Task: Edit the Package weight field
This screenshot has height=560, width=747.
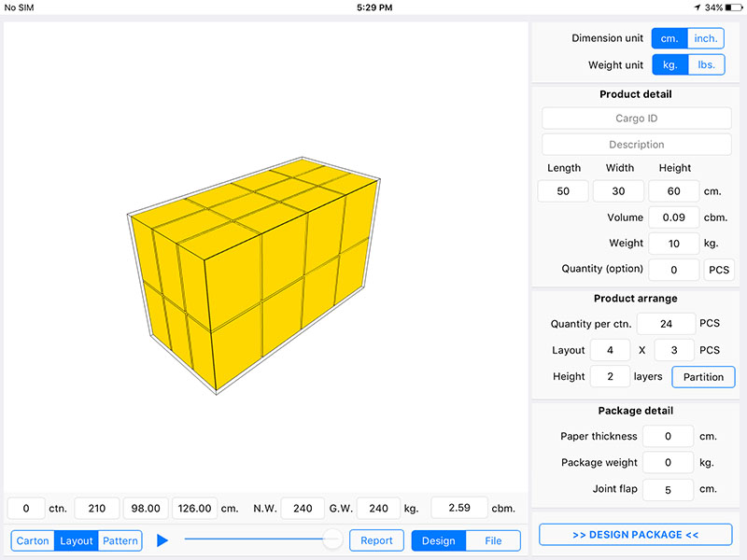Action: [x=668, y=462]
